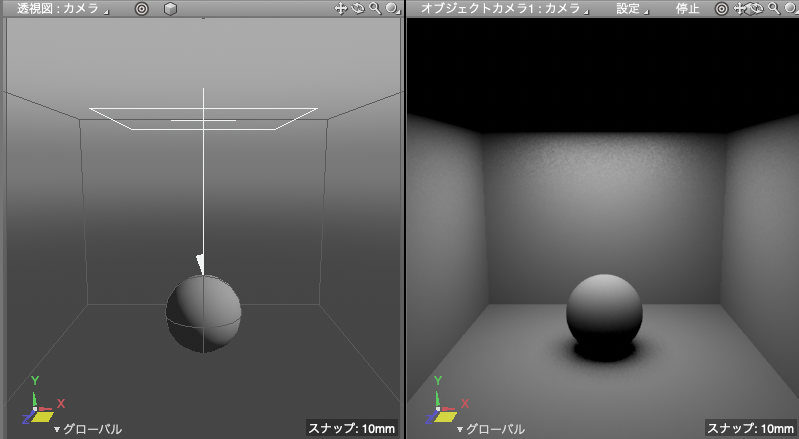The height and width of the screenshot is (439, 799).
Task: Select the white area light rectangle near the ceiling
Action: click(203, 119)
